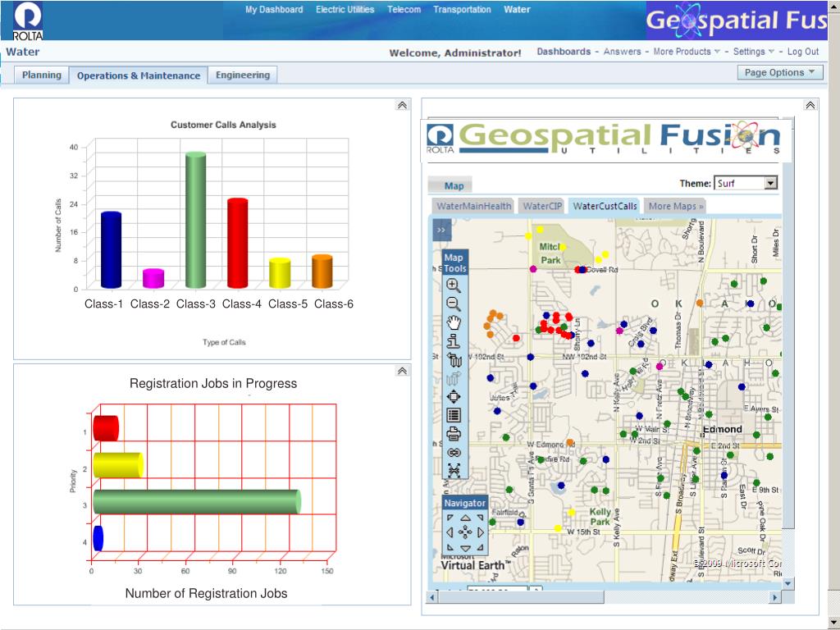
Task: Pan map up-right with Navigator arrow
Action: 481,518
